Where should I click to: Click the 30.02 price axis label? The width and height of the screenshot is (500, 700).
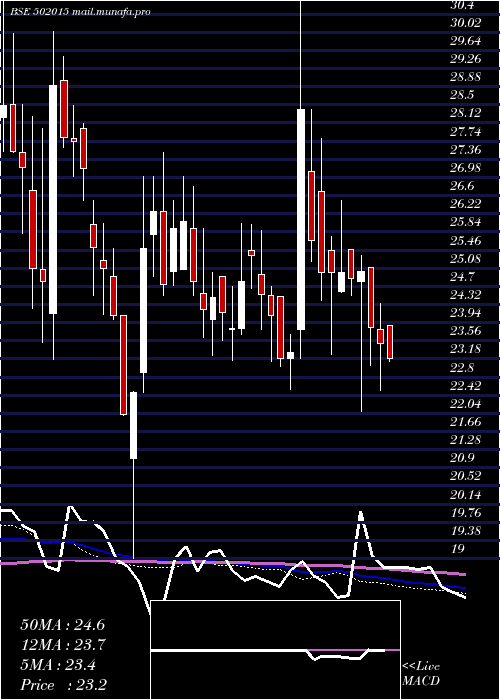[x=465, y=23]
